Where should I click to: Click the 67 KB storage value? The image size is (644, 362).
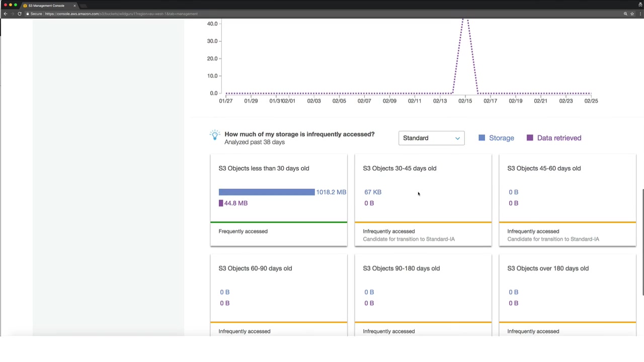tap(373, 192)
